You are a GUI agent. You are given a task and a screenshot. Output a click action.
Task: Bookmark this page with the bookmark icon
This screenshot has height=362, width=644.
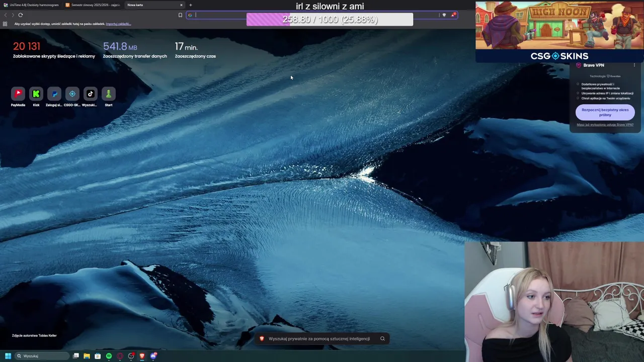(x=180, y=15)
